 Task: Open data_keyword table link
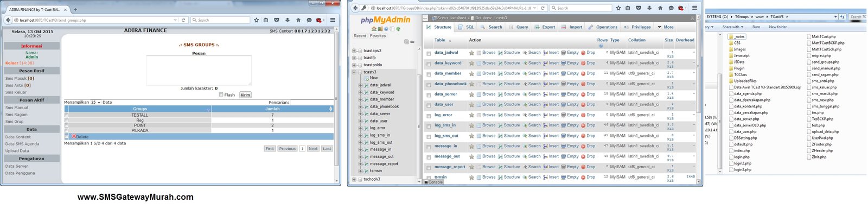point(448,63)
